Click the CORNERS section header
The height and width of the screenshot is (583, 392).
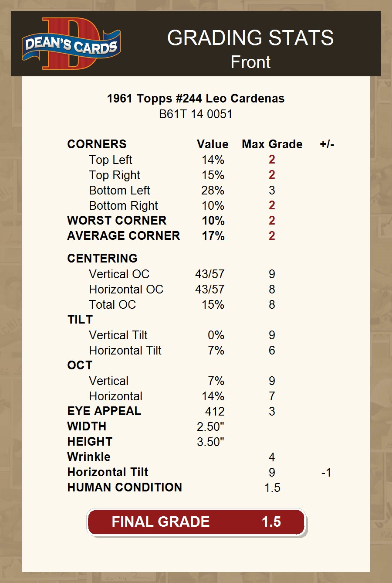pyautogui.click(x=97, y=144)
